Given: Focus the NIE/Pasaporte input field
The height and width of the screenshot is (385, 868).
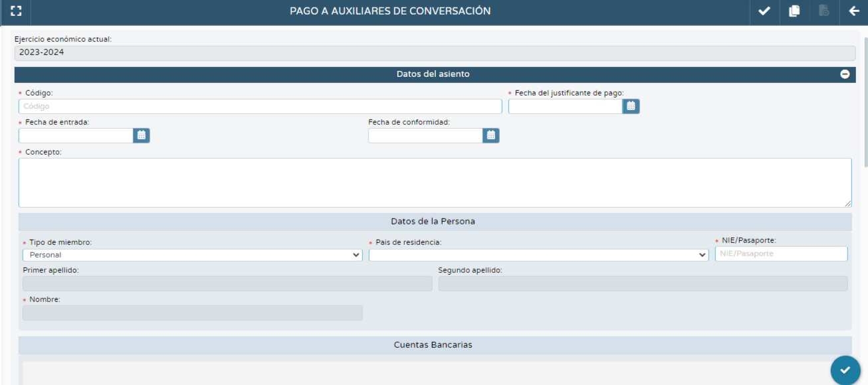Looking at the screenshot, I should [x=782, y=254].
